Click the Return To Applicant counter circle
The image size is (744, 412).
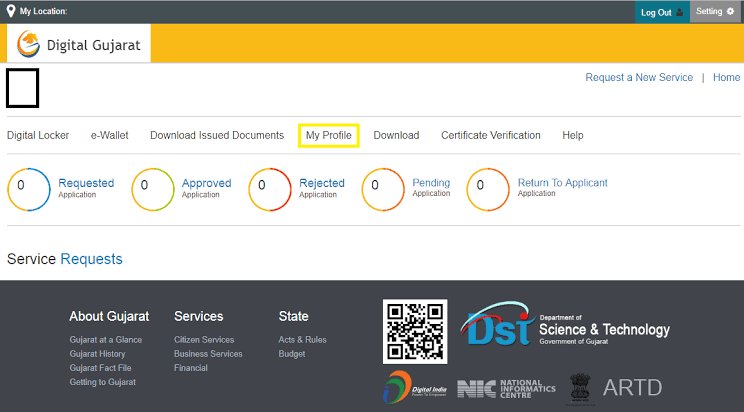click(x=488, y=189)
